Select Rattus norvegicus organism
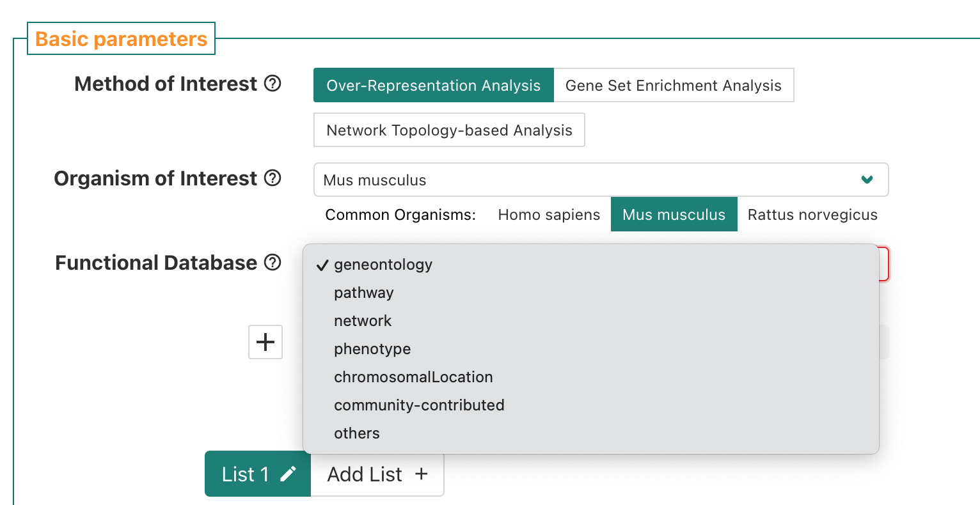 coord(812,214)
